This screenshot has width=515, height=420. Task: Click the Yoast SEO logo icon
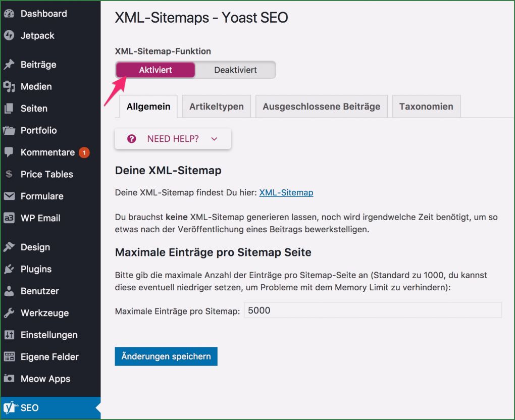coord(9,407)
